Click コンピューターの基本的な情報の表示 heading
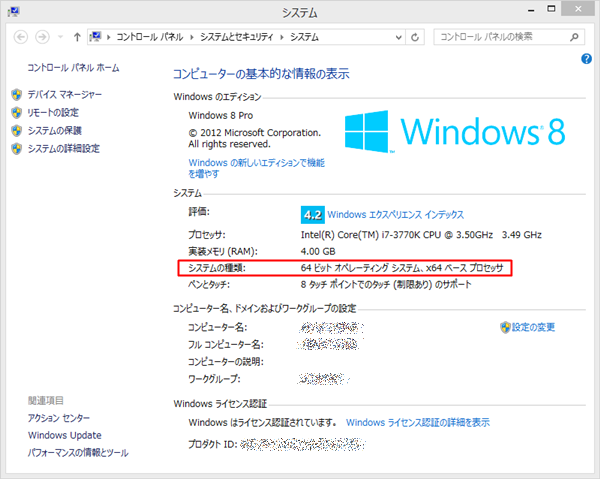Image resolution: width=600 pixels, height=479 pixels. point(261,73)
